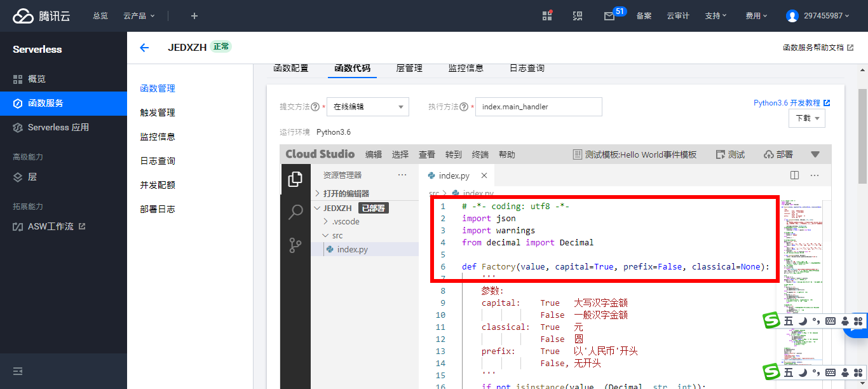Screen dimensions: 868x389
Task: Open the 转到 menu
Action: 454,154
